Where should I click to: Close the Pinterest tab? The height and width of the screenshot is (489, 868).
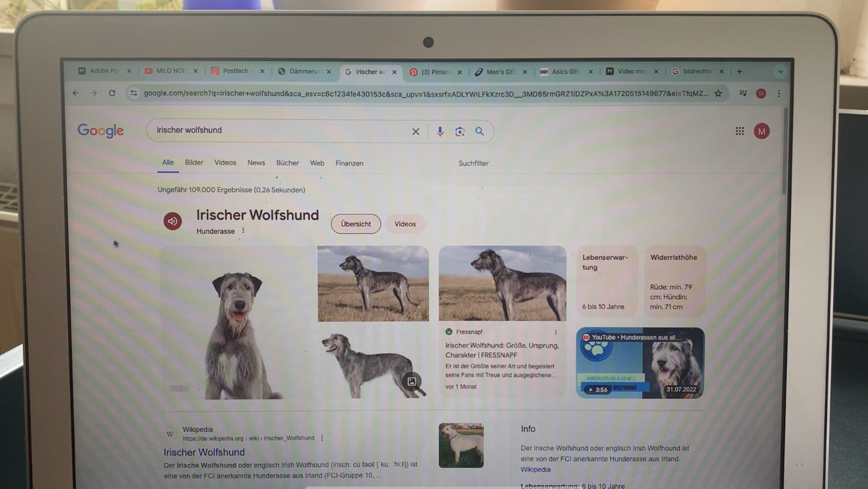pyautogui.click(x=459, y=72)
